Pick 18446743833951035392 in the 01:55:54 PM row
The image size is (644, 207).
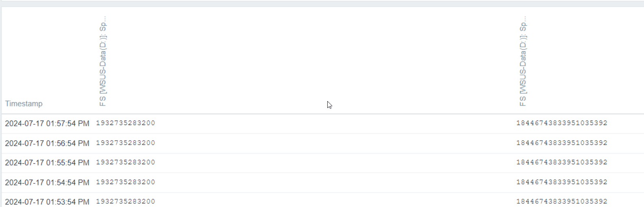(562, 162)
